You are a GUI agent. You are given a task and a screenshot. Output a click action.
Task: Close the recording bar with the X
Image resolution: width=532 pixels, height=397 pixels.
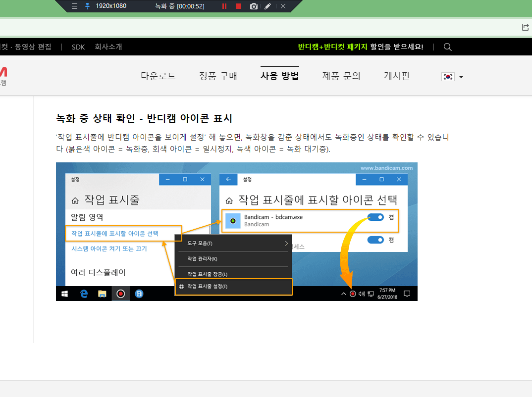click(x=283, y=6)
